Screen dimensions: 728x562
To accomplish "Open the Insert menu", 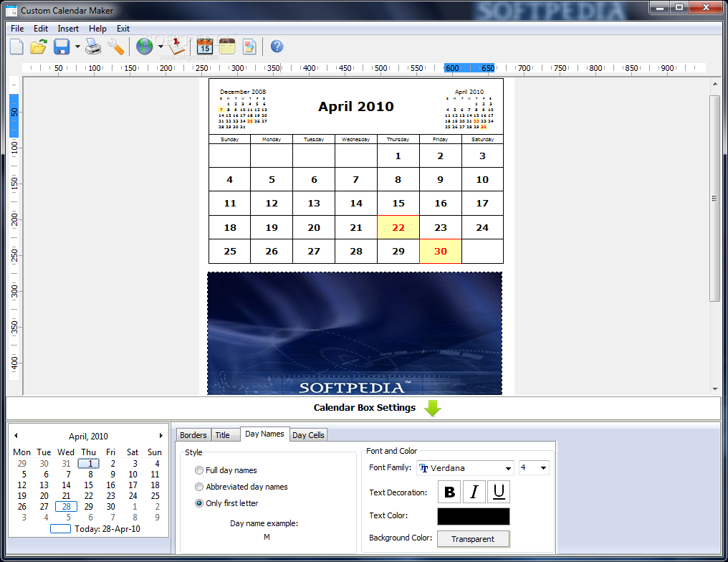I will pyautogui.click(x=68, y=29).
